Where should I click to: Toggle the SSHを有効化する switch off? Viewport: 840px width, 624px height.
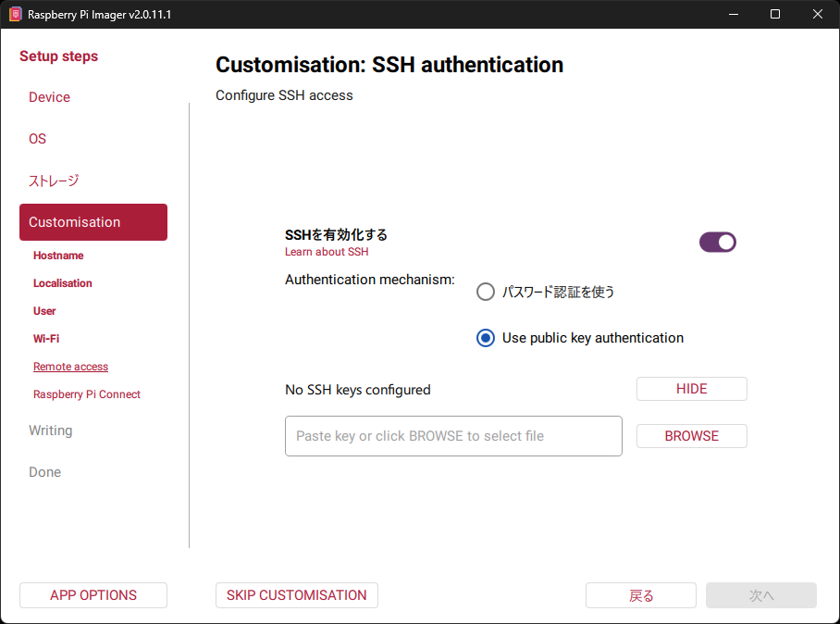(717, 243)
